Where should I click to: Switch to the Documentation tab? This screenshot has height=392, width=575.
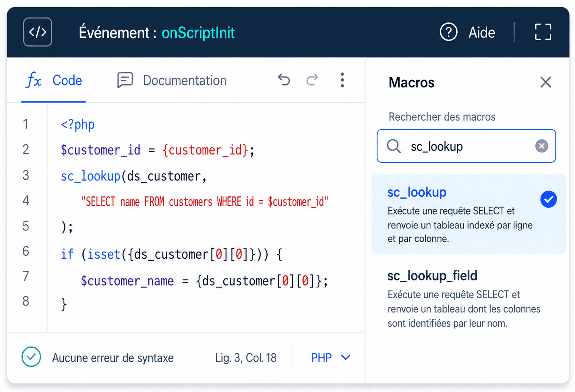point(172,80)
